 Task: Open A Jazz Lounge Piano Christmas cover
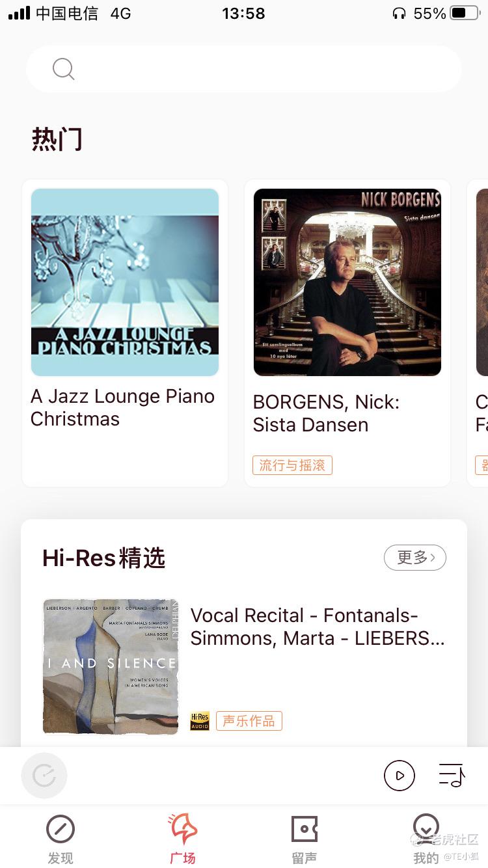pos(125,282)
